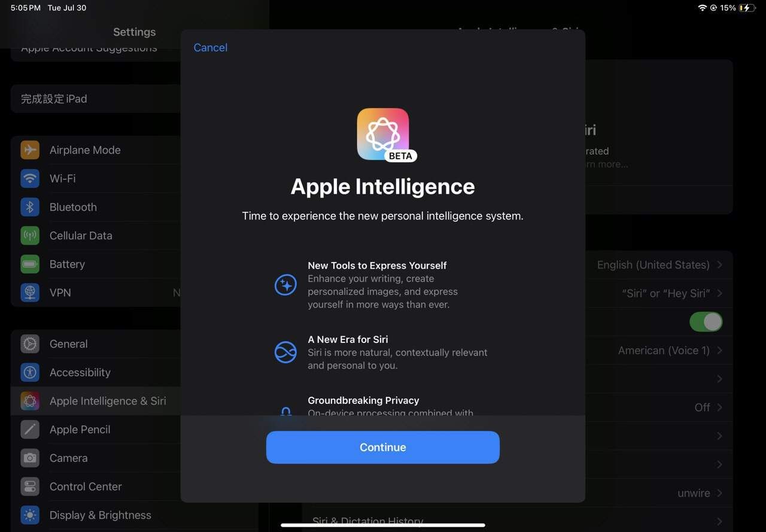Tap the Settings title in the sidebar
This screenshot has height=532, width=766.
pyautogui.click(x=134, y=32)
